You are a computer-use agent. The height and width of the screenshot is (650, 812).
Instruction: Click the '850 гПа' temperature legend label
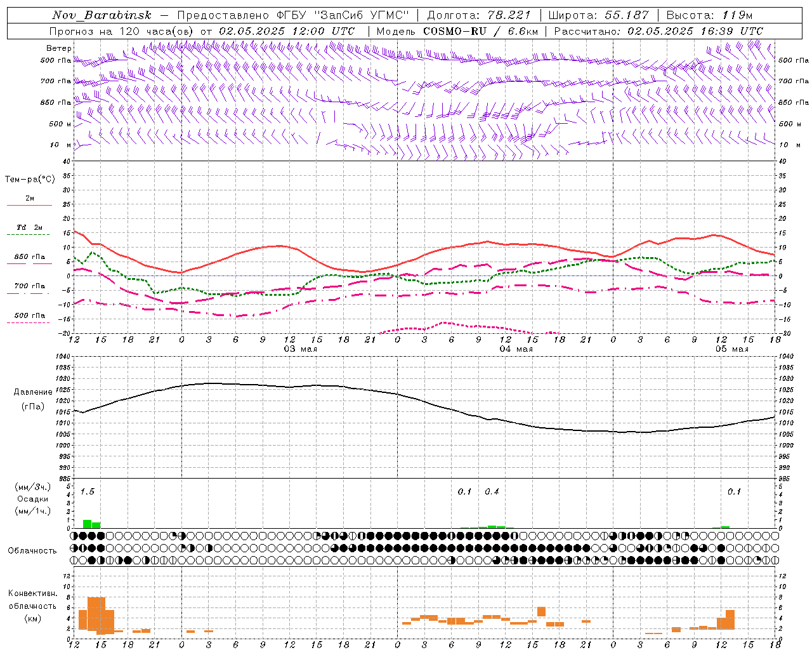coord(30,257)
